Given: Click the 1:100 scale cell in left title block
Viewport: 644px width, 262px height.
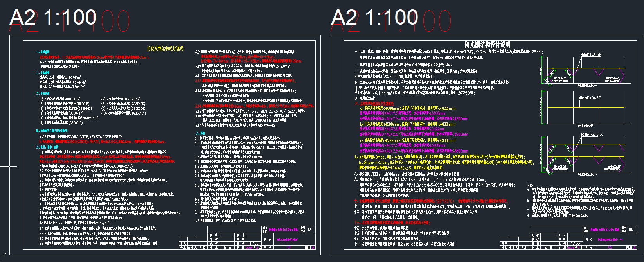Looking at the screenshot, I should (x=254, y=243).
